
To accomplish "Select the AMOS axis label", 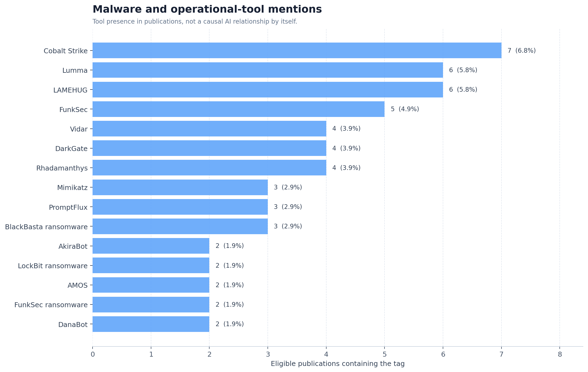I will [x=77, y=286].
